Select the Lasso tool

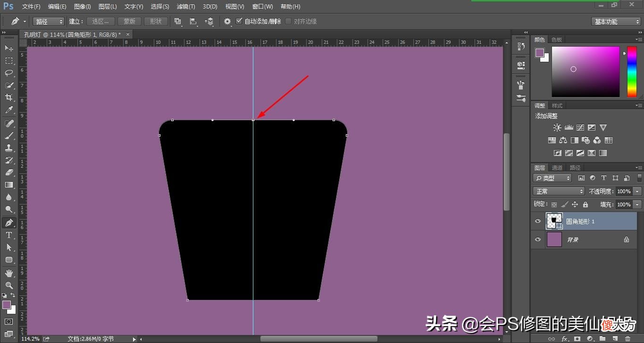tap(9, 73)
